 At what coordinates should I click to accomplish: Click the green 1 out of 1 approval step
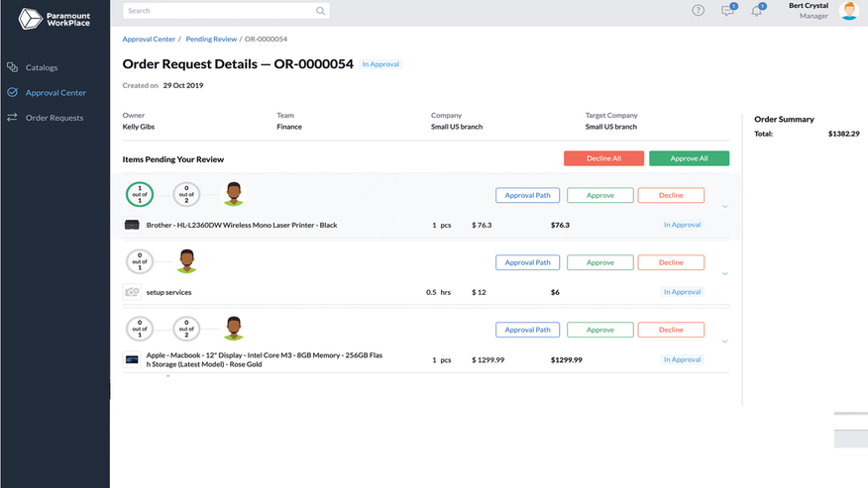[140, 194]
